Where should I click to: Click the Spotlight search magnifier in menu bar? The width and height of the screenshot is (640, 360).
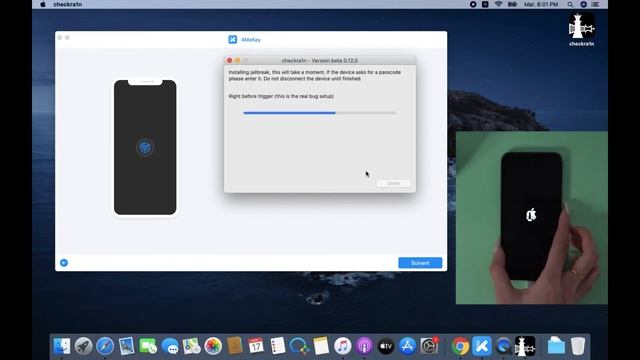(570, 4)
